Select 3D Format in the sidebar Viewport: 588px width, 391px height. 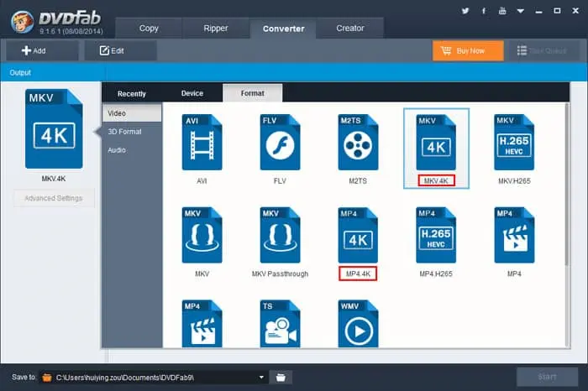click(x=124, y=132)
